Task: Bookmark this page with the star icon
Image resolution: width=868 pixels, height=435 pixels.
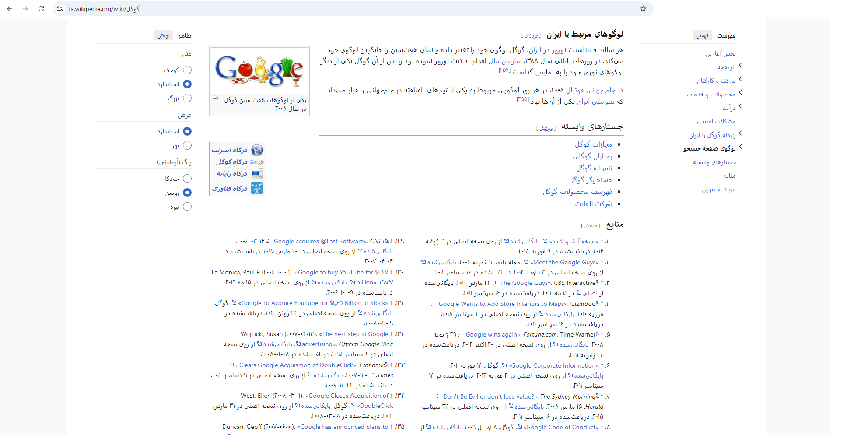Action: coord(643,9)
